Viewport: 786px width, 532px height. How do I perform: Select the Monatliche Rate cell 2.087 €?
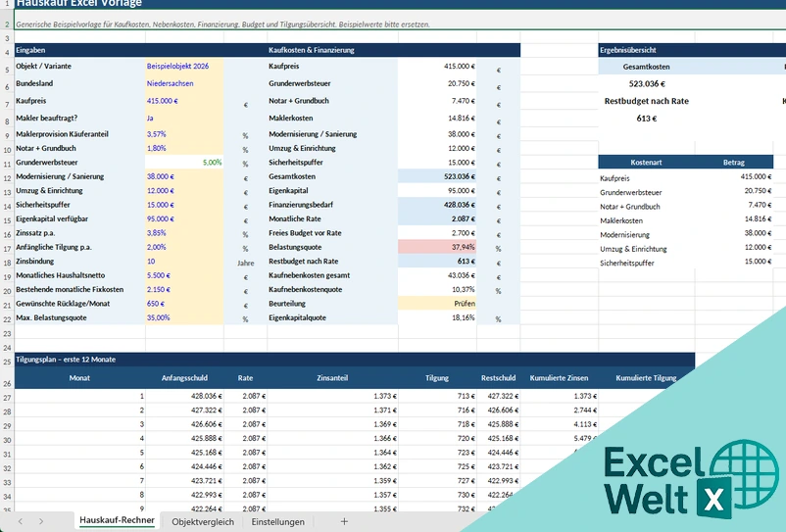pos(437,218)
